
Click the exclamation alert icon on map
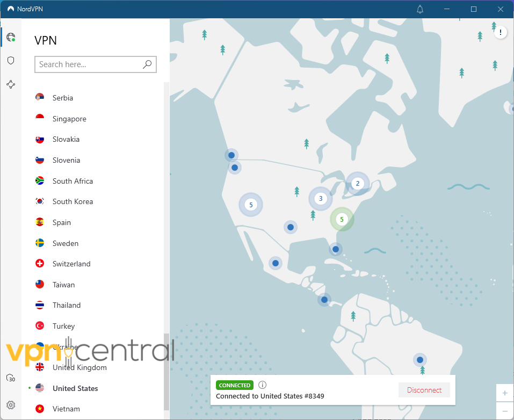(501, 33)
